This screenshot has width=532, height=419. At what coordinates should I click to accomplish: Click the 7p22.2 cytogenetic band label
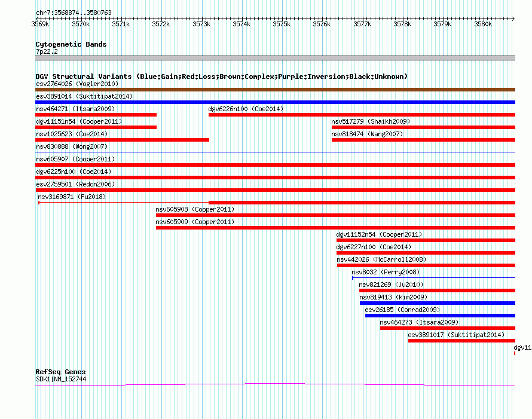click(47, 51)
